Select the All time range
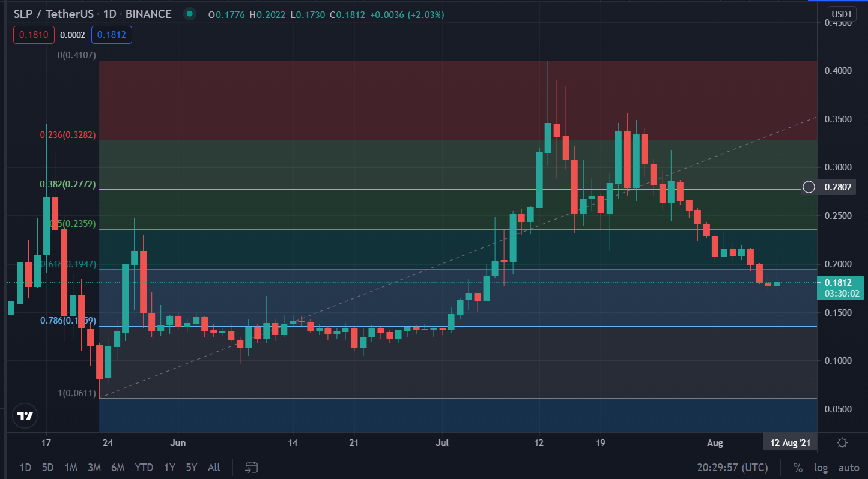 [x=214, y=468]
